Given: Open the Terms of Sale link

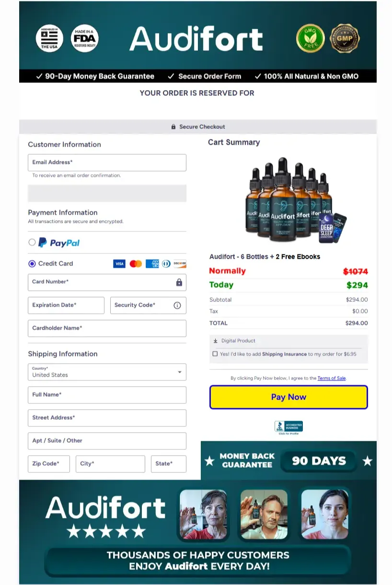Looking at the screenshot, I should (x=332, y=378).
